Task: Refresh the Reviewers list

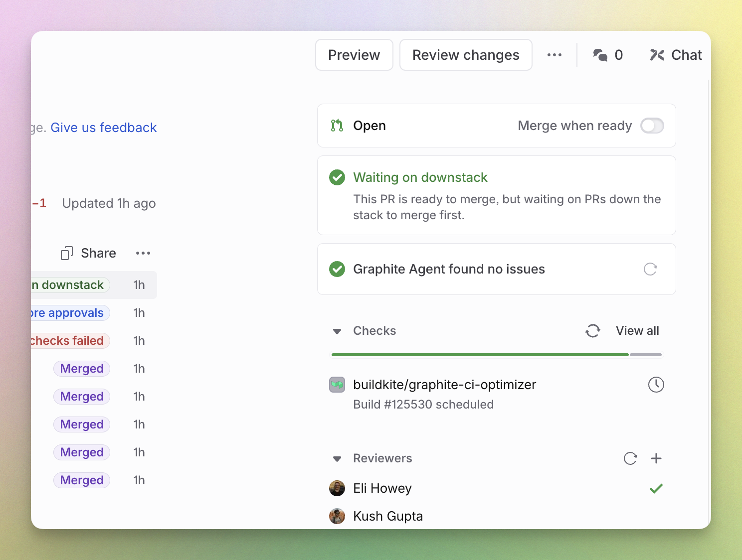Action: [630, 458]
